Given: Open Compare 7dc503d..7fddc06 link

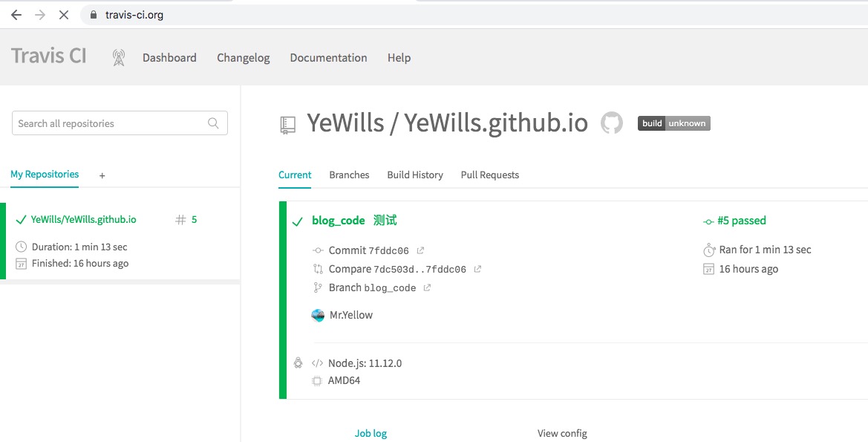Looking at the screenshot, I should pyautogui.click(x=397, y=269).
